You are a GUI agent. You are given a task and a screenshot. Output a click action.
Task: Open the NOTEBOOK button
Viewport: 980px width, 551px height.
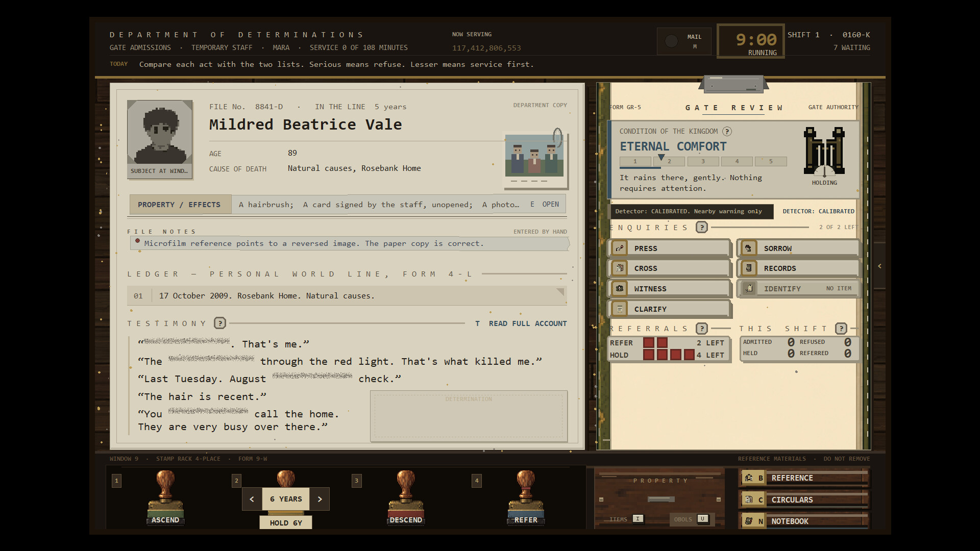[804, 521]
